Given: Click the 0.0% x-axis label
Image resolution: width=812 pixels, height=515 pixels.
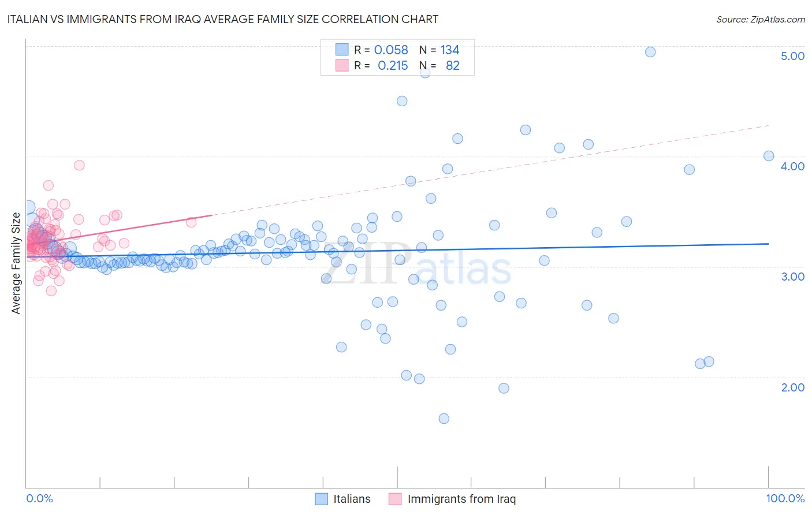Looking at the screenshot, I should pos(39,498).
